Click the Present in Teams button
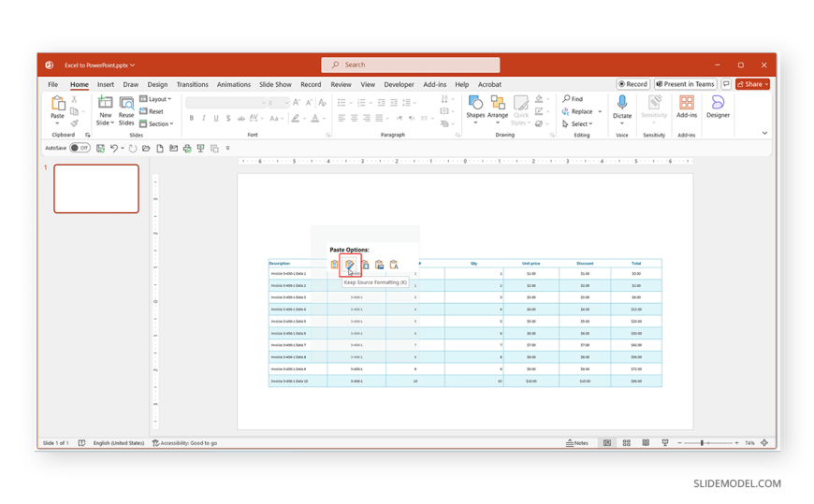The image size is (814, 504). click(x=685, y=84)
